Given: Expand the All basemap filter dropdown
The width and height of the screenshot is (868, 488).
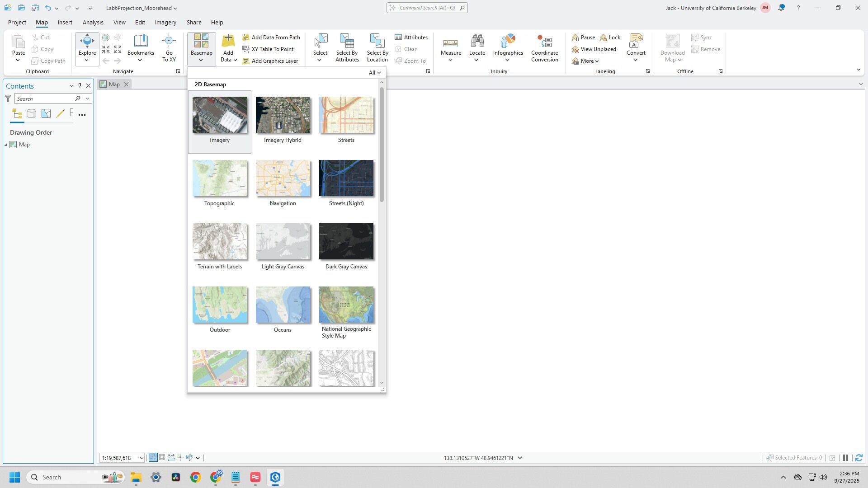Looking at the screenshot, I should (374, 73).
